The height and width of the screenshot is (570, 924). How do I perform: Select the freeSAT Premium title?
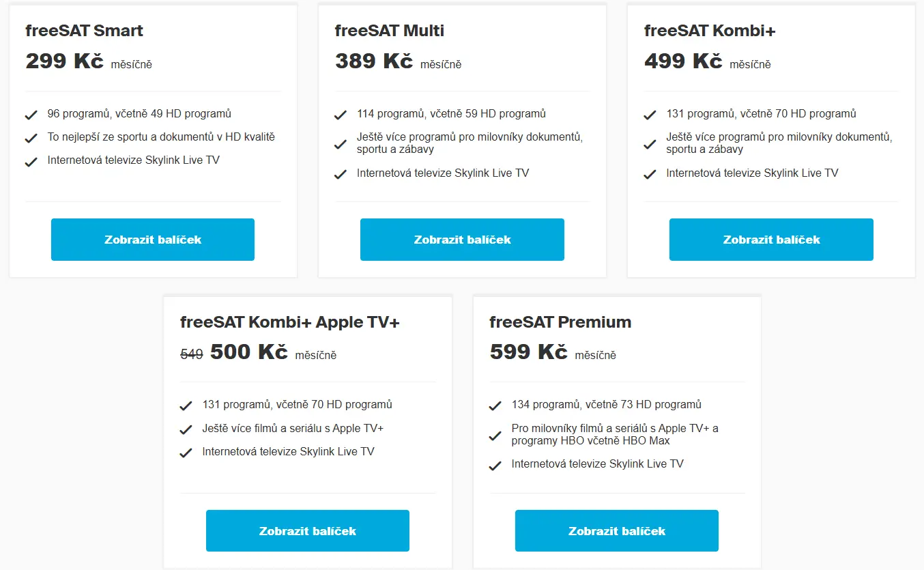pos(560,322)
